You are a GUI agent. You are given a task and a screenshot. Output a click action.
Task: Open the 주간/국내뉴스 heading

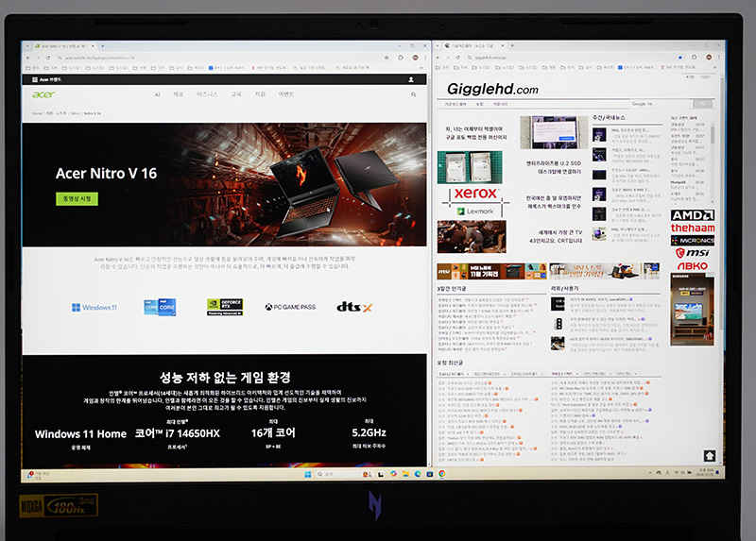(609, 117)
